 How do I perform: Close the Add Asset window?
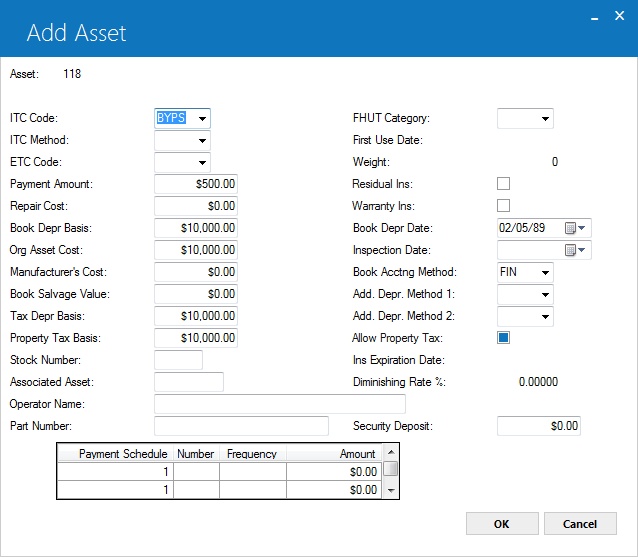[619, 16]
